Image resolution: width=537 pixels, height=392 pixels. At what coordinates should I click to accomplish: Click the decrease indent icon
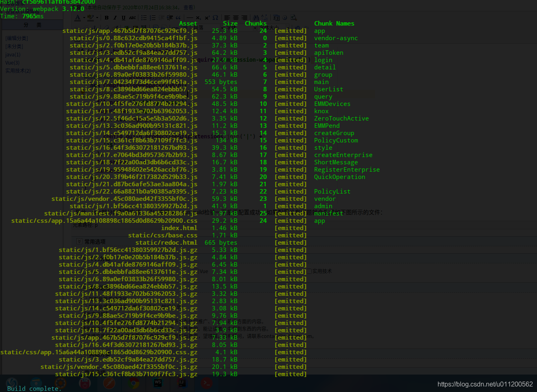(x=161, y=17)
